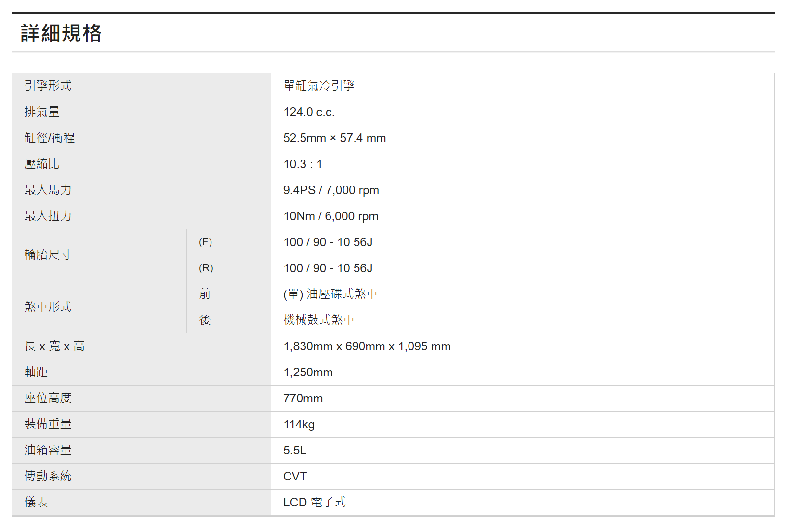Select the 軸距 value 1,250mm
The width and height of the screenshot is (791, 532).
(x=308, y=372)
